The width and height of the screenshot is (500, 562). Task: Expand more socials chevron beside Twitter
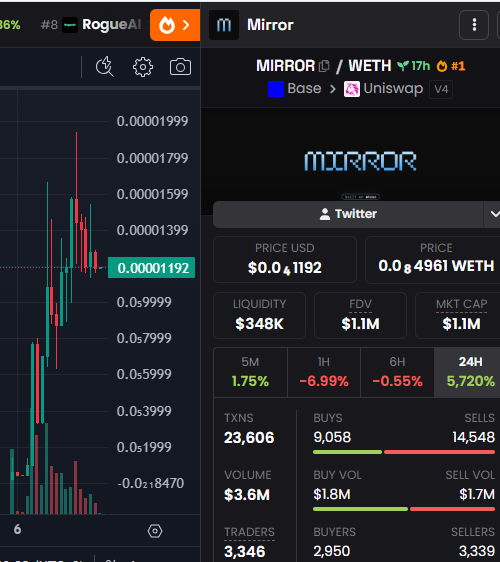[x=494, y=214]
